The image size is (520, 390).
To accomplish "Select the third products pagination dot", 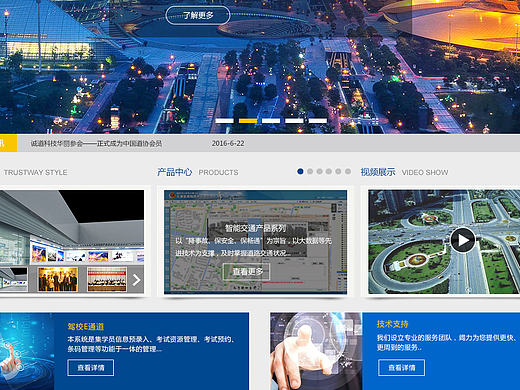I will pyautogui.click(x=319, y=171).
